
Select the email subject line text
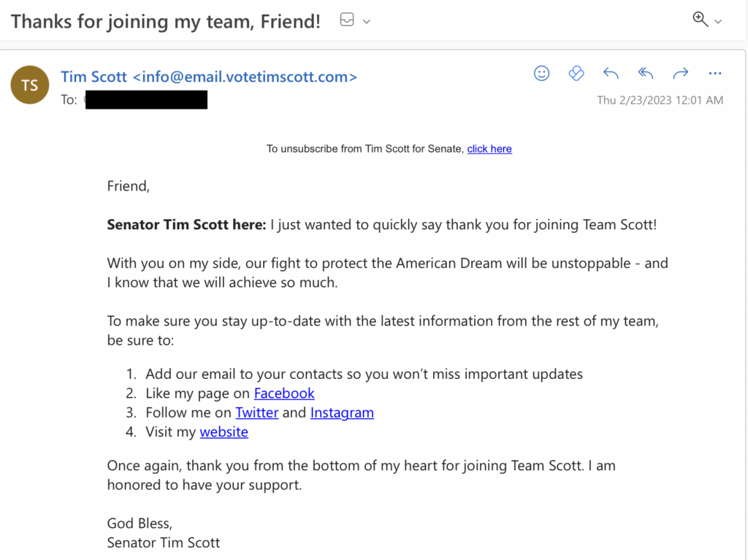coord(165,20)
